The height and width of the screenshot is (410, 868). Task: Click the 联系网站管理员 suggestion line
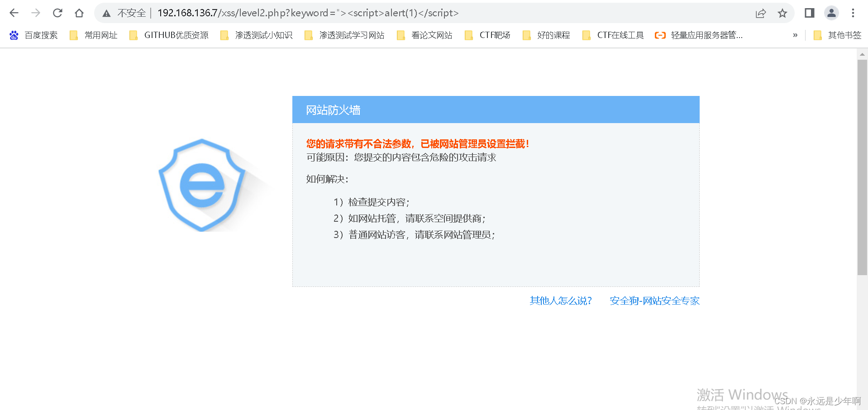tap(414, 235)
